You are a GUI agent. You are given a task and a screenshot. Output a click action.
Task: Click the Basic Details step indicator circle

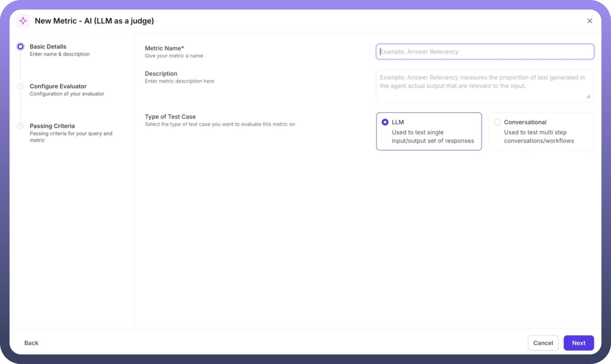(x=20, y=46)
